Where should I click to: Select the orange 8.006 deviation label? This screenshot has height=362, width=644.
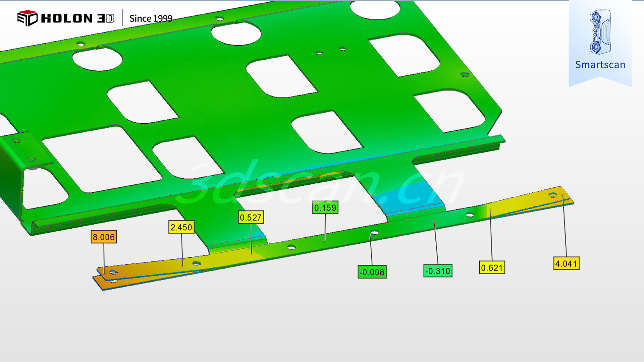click(104, 237)
